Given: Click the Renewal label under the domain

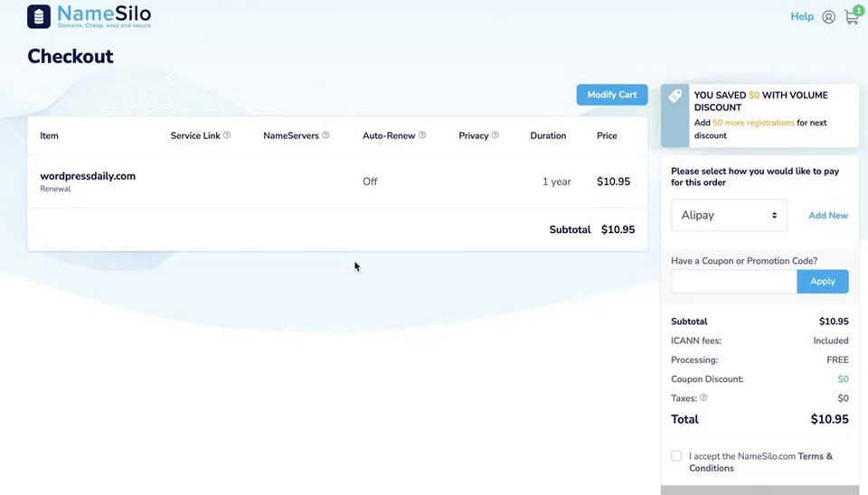Looking at the screenshot, I should coord(55,189).
